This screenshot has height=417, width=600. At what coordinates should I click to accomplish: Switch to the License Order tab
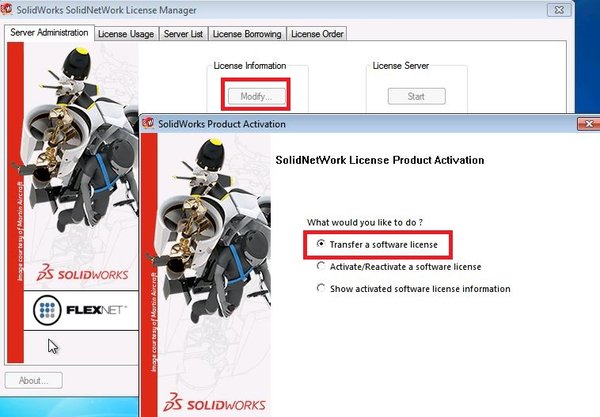(x=317, y=33)
